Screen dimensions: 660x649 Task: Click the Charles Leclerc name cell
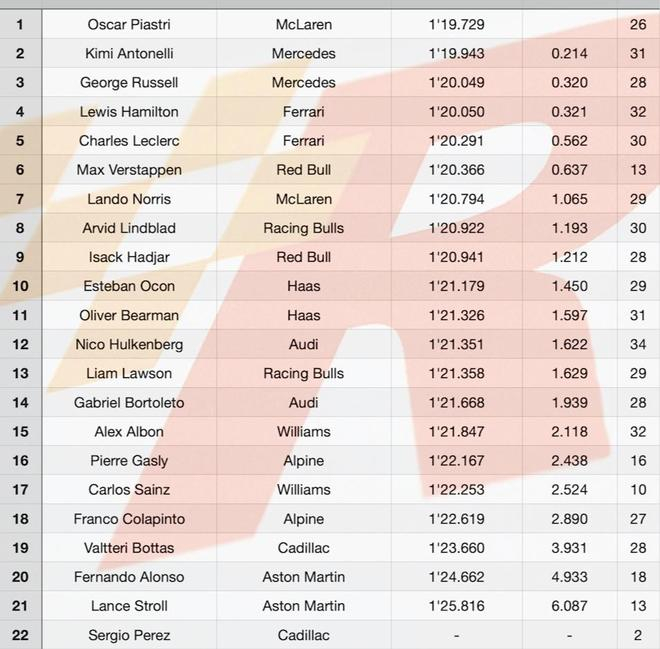coord(129,141)
